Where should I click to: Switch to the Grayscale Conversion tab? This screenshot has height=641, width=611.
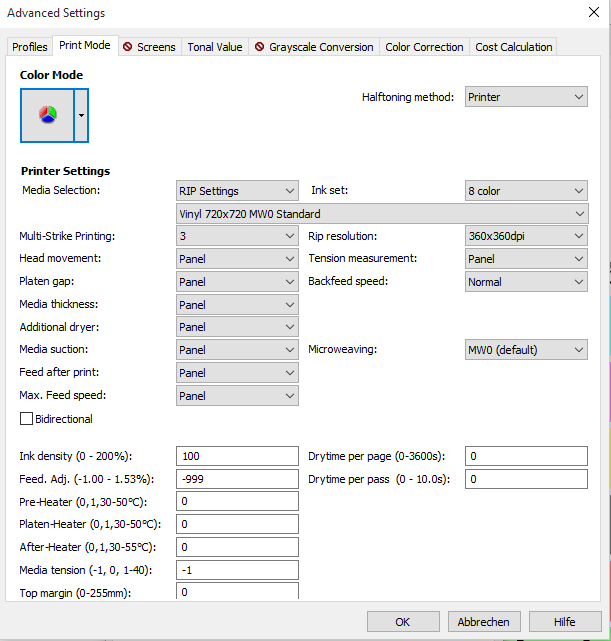[x=314, y=47]
